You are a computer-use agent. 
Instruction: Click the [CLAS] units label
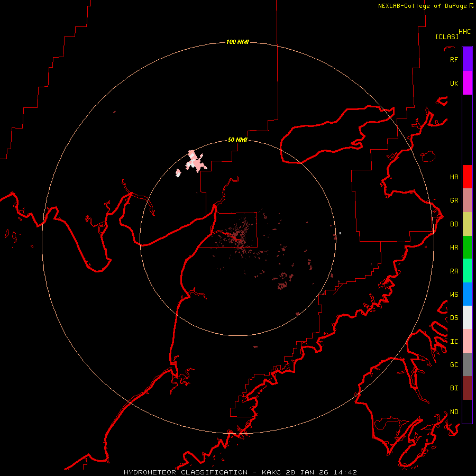click(447, 36)
